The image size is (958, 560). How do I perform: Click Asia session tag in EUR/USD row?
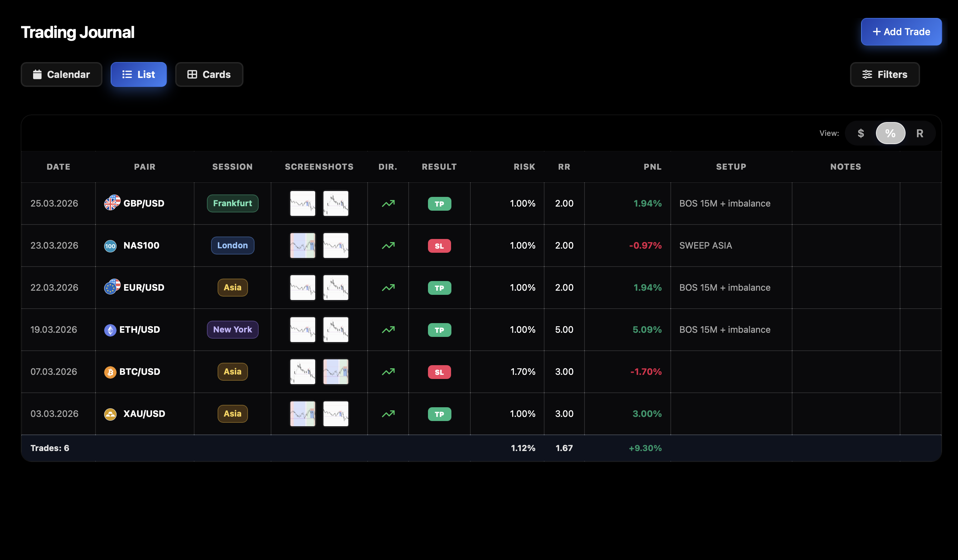(x=233, y=287)
